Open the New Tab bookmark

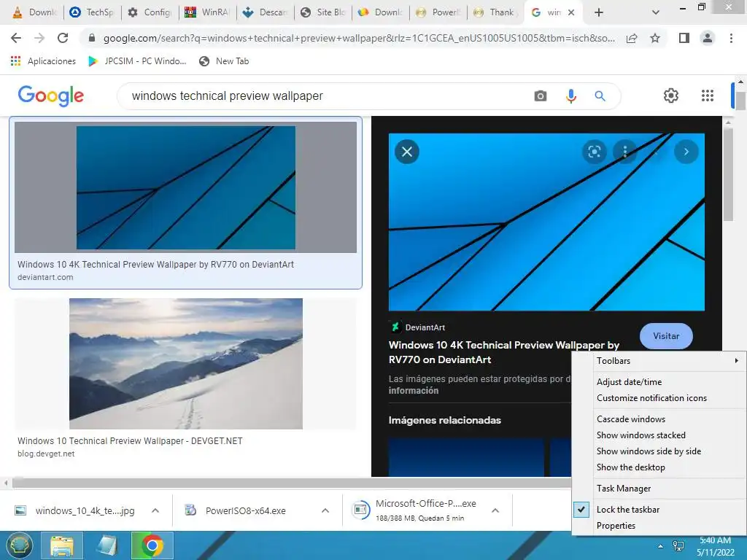pos(224,61)
